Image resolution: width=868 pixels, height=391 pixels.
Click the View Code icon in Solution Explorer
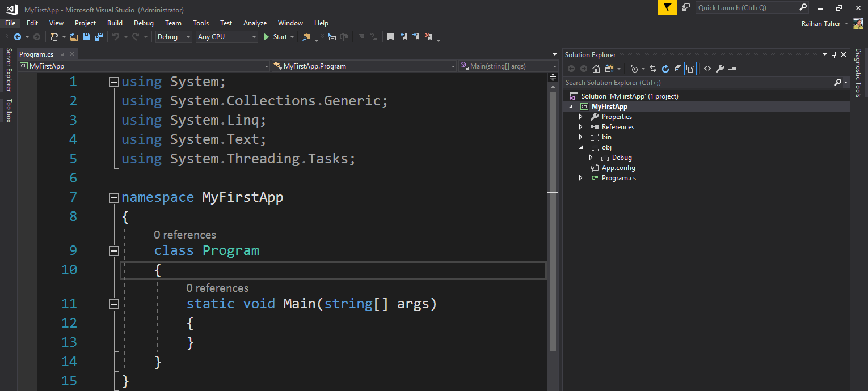tap(707, 69)
